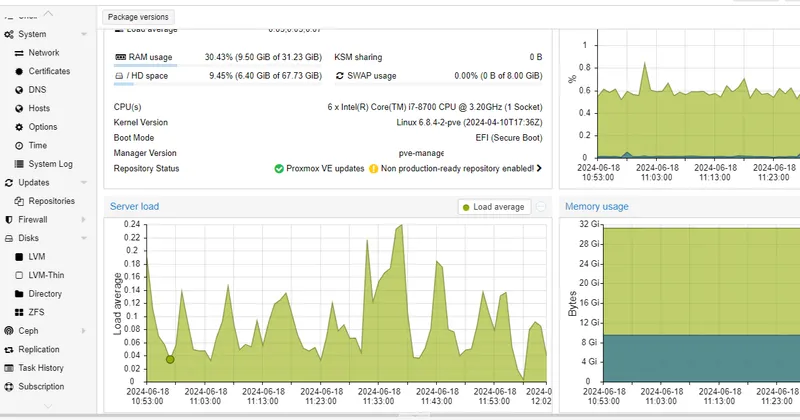800x420 pixels.
Task: Open the System Log list icon
Action: click(19, 164)
